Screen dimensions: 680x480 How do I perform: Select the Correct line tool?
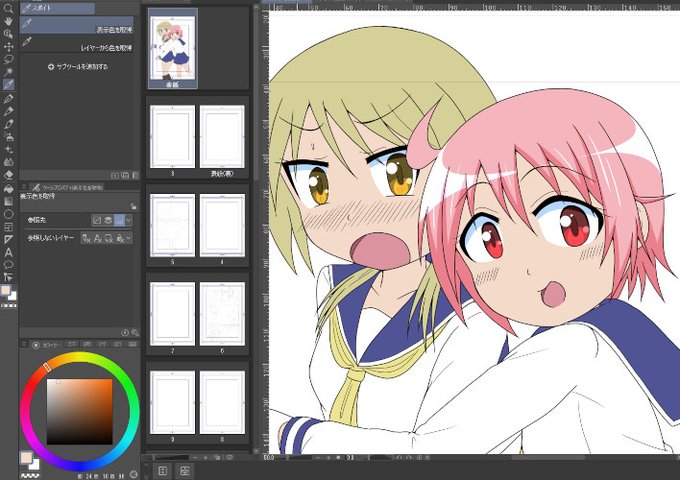click(x=8, y=277)
